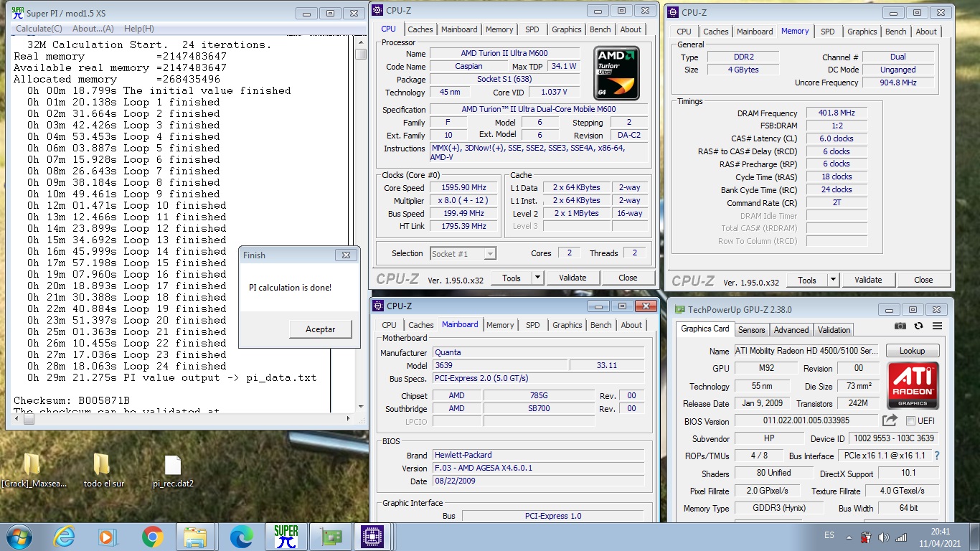The width and height of the screenshot is (980, 551).
Task: Toggle the UEFI checkbox in GPU-Z
Action: coord(910,421)
